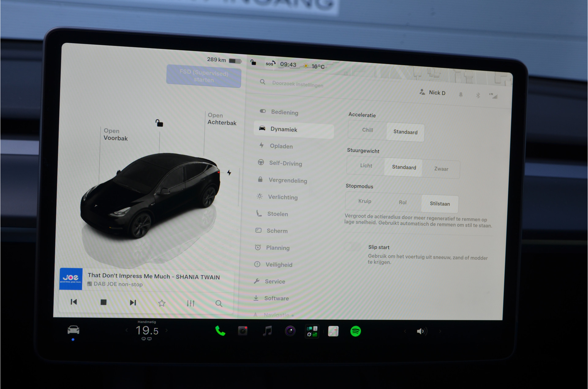The width and height of the screenshot is (588, 389).
Task: Tap Open Achterbak button
Action: click(222, 119)
